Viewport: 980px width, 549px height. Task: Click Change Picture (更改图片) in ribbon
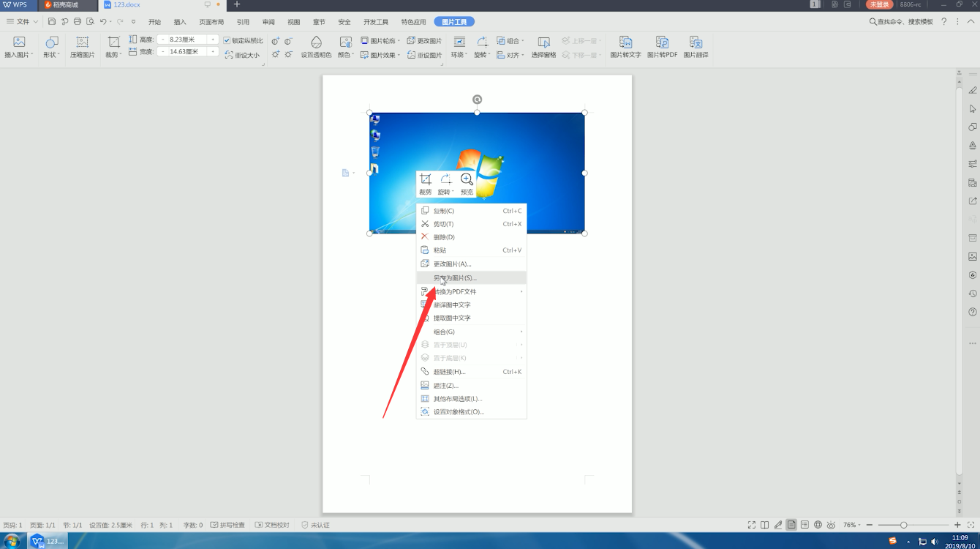(x=424, y=41)
